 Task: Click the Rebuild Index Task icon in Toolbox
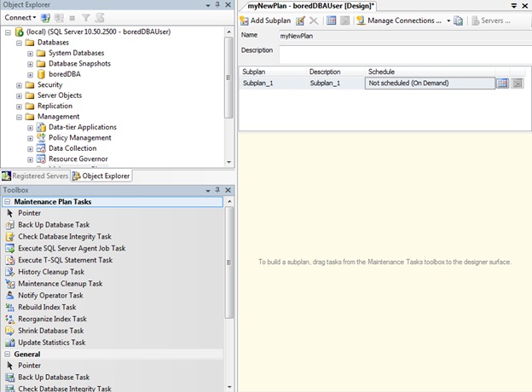(x=9, y=308)
